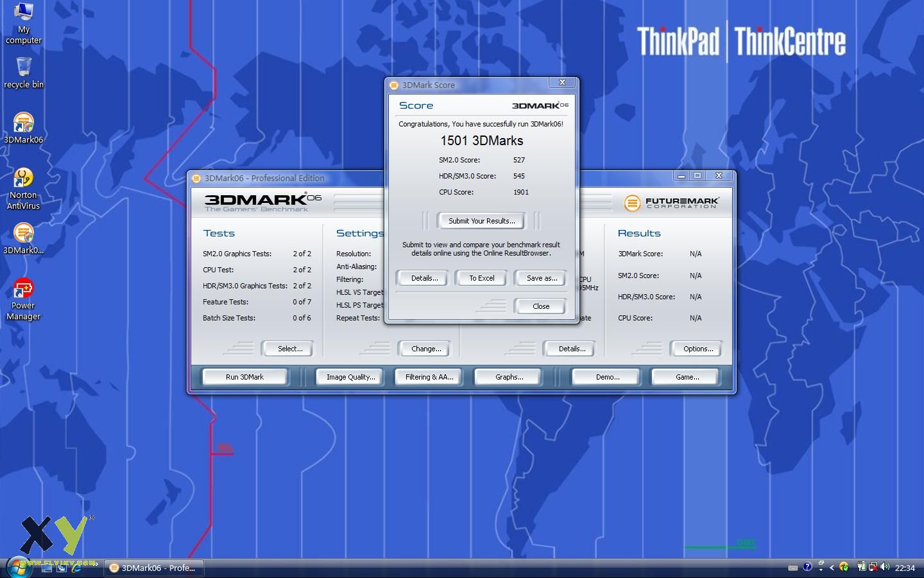Click the volume speaker tray icon
Image resolution: width=924 pixels, height=578 pixels.
click(x=886, y=566)
